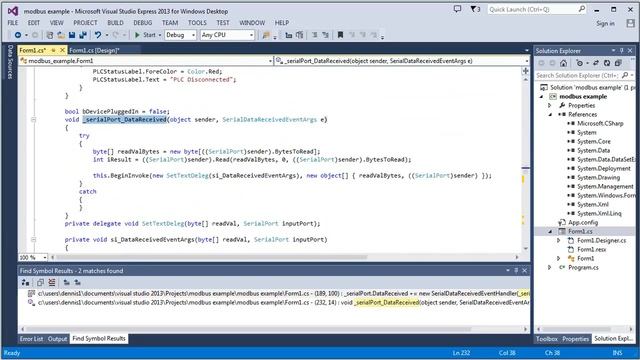This screenshot has height=360, width=640.
Task: Expand the Form1.Designer.cs node
Action: 559,240
